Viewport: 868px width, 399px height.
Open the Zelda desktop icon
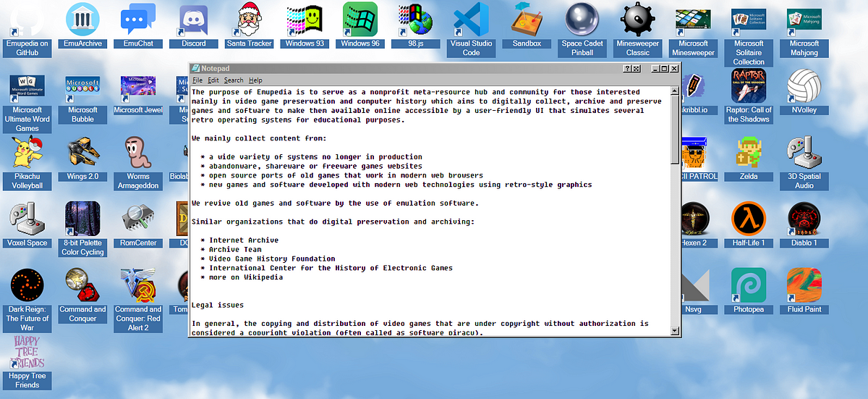click(x=749, y=159)
